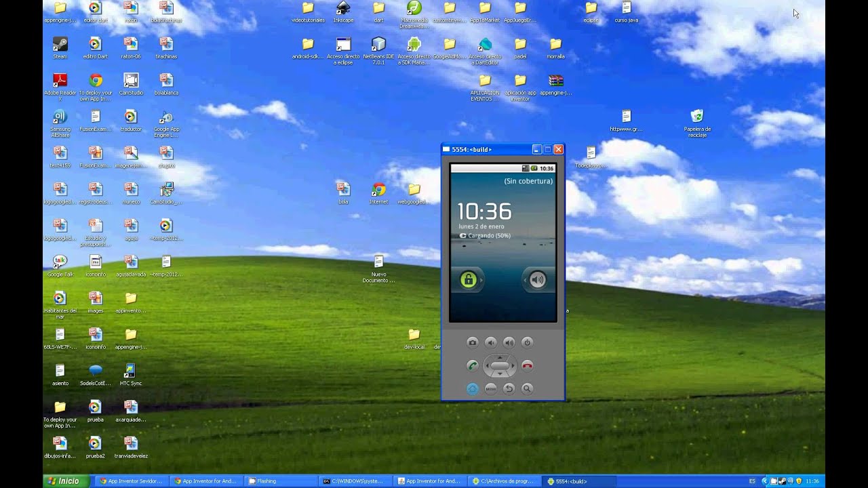The image size is (868, 488).
Task: Select the videotutoriales folder
Action: point(308,12)
